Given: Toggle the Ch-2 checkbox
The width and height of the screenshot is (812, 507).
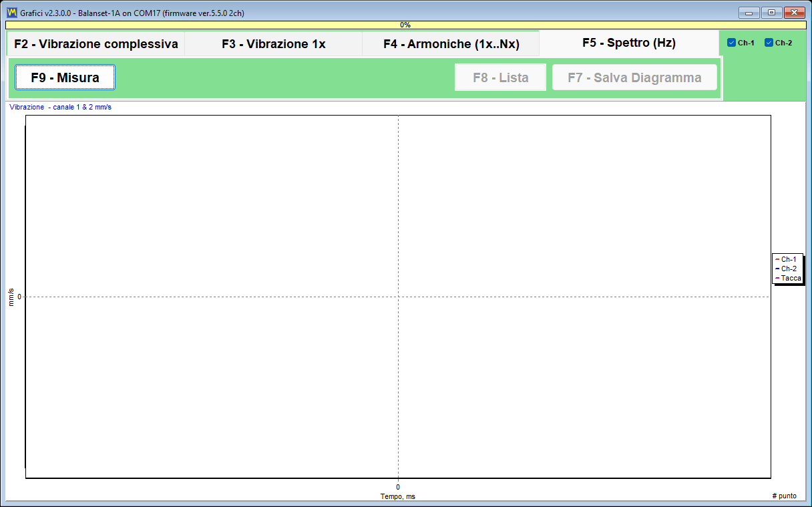Looking at the screenshot, I should (778, 43).
